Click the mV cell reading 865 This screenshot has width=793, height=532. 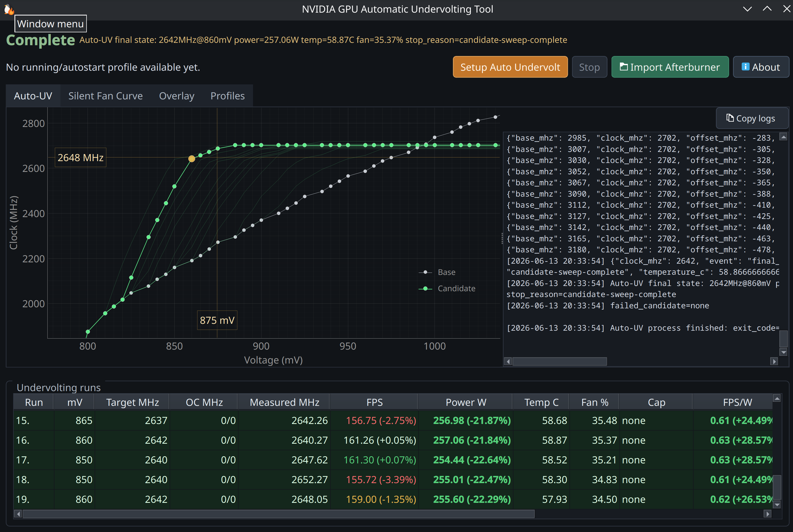[x=74, y=421]
